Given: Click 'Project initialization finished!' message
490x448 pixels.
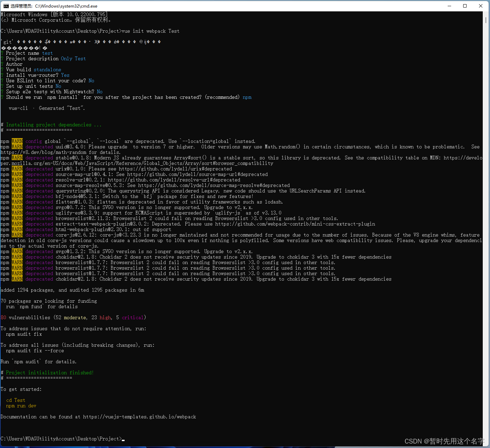Looking at the screenshot, I should point(50,373).
